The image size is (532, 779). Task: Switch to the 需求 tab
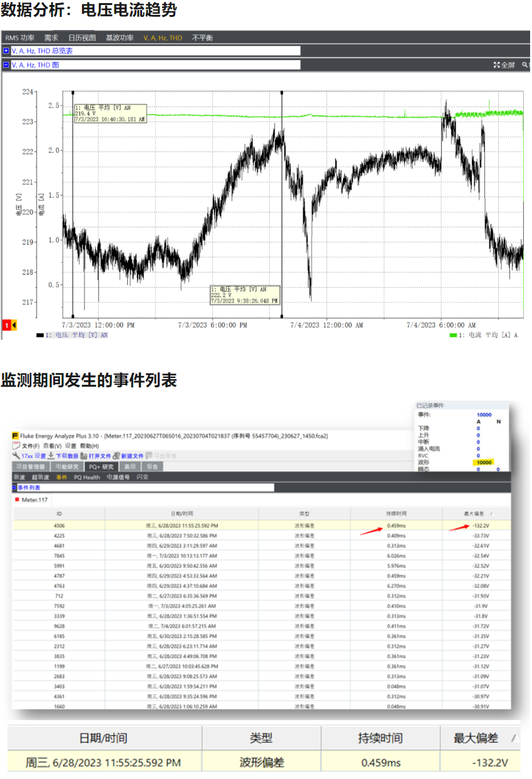tap(51, 38)
